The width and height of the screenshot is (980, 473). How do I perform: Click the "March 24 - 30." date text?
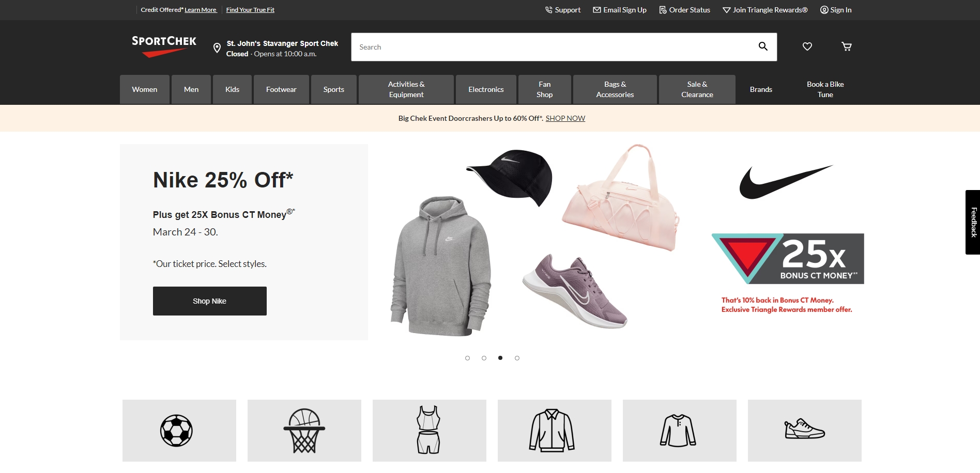click(x=186, y=232)
